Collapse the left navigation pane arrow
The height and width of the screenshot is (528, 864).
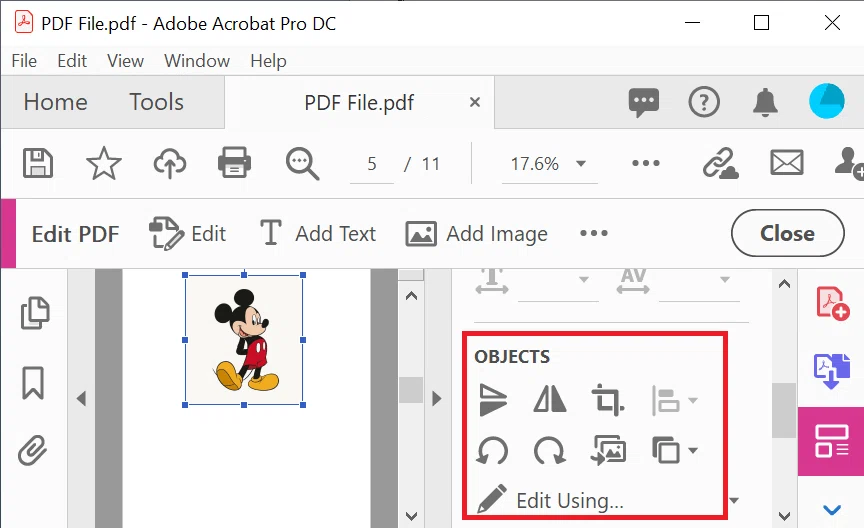coord(82,398)
